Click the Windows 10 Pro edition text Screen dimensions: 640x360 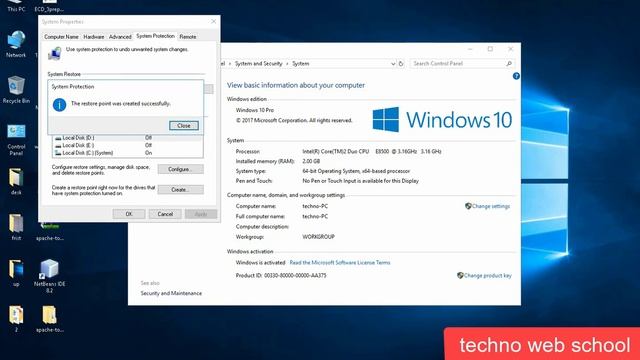[x=255, y=110]
